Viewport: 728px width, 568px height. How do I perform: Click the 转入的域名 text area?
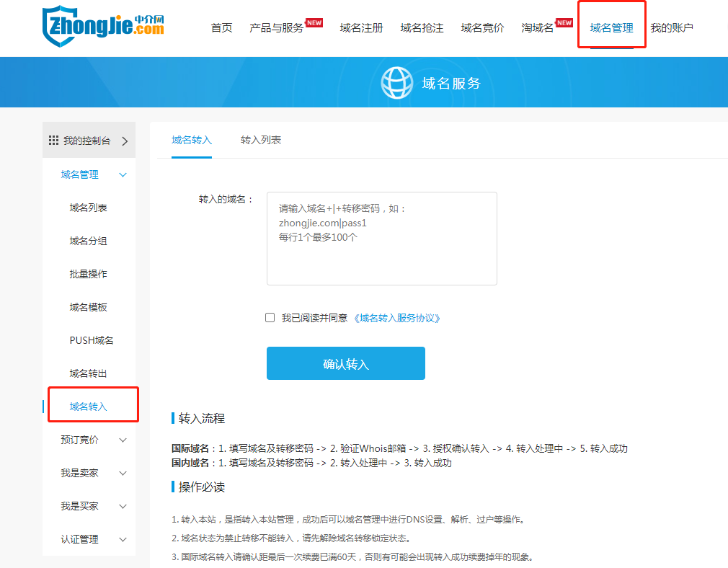tap(381, 239)
